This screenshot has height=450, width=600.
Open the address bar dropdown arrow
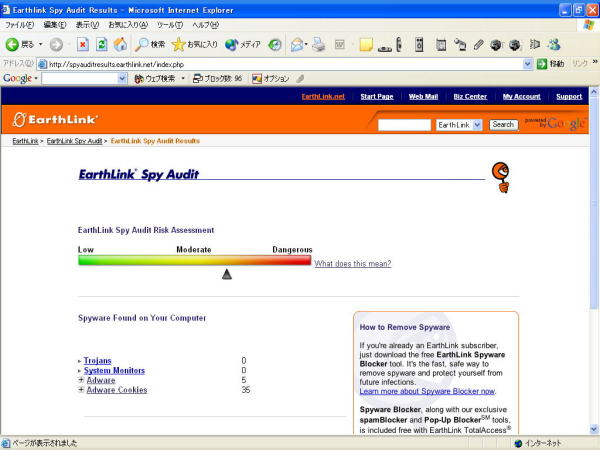[527, 64]
